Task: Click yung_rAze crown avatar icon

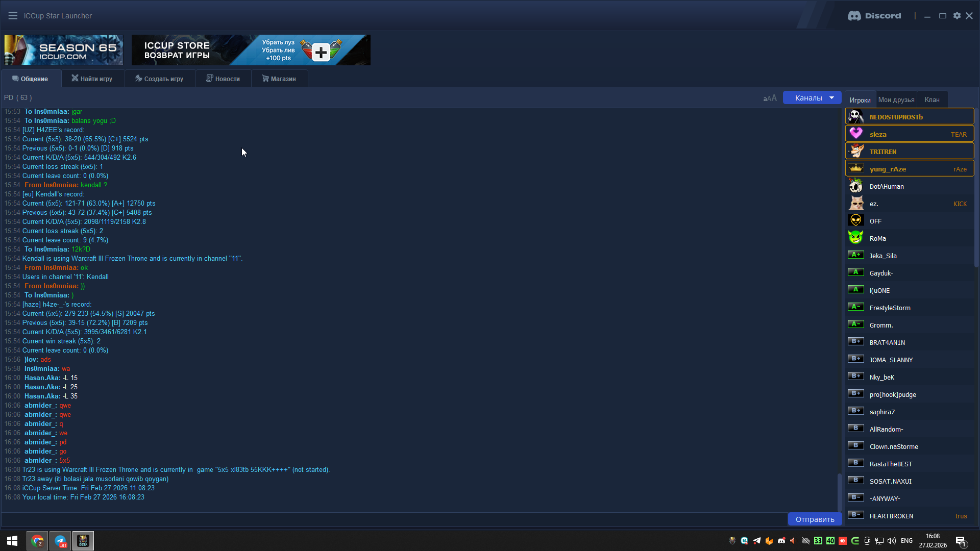Action: click(856, 168)
